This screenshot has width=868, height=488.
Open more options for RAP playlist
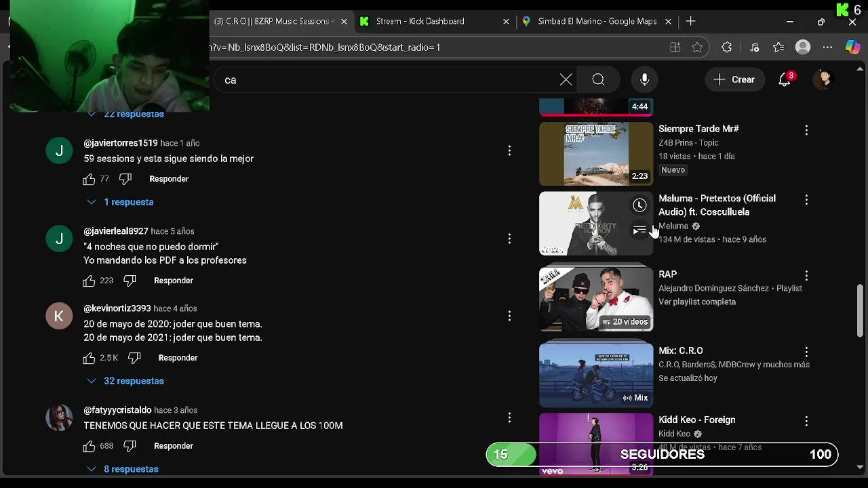(806, 276)
